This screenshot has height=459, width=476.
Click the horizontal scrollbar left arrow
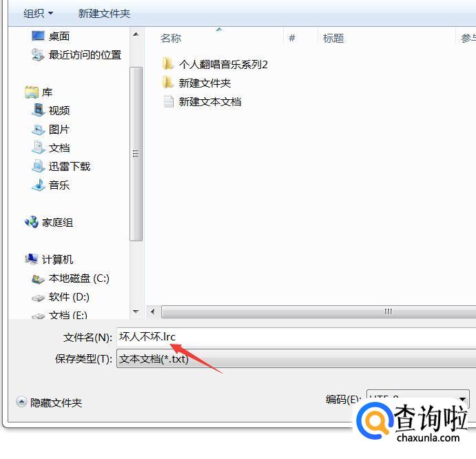coord(153,312)
